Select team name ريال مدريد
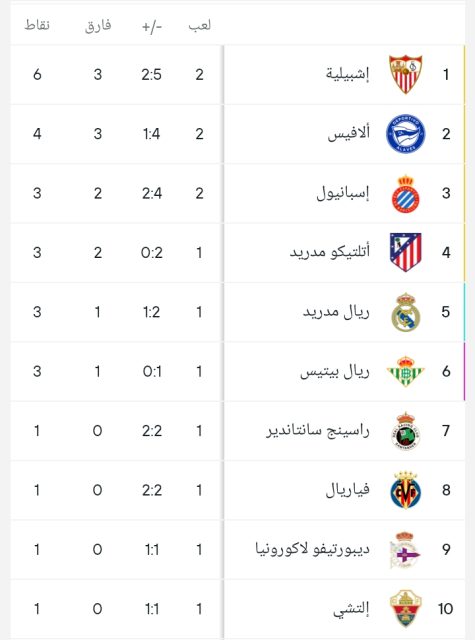The width and height of the screenshot is (475, 640). tap(336, 312)
